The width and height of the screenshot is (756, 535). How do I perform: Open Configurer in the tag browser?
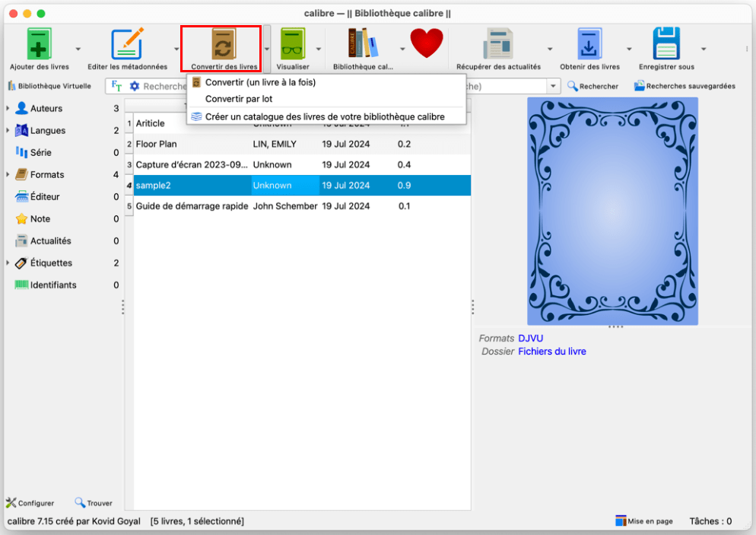pyautogui.click(x=30, y=503)
